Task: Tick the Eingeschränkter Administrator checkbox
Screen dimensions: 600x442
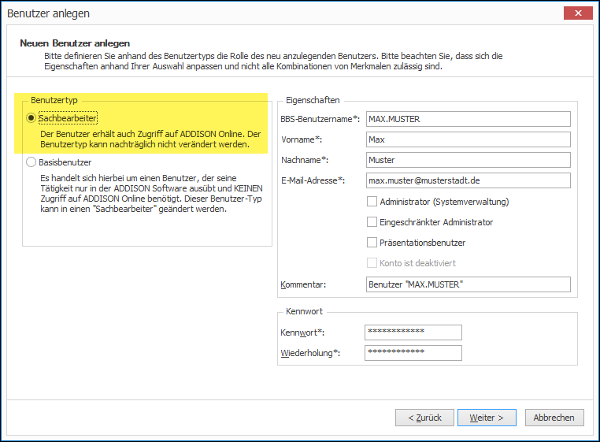Action: [372, 222]
